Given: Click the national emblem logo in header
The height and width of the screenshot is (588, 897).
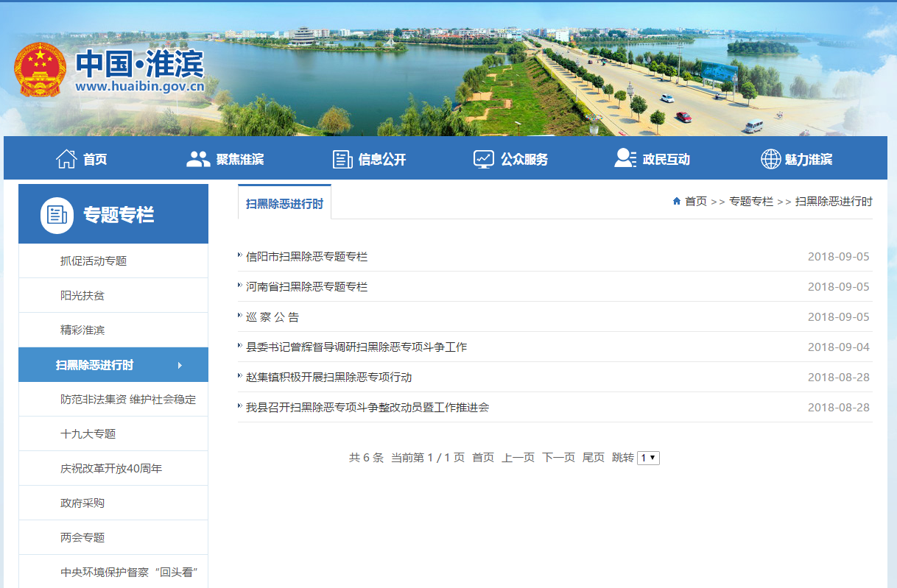Looking at the screenshot, I should pos(40,70).
